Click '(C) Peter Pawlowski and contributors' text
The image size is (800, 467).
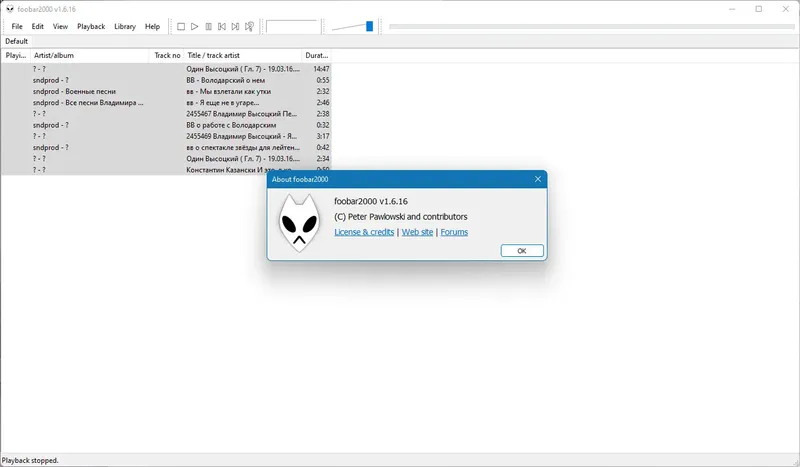(x=401, y=217)
